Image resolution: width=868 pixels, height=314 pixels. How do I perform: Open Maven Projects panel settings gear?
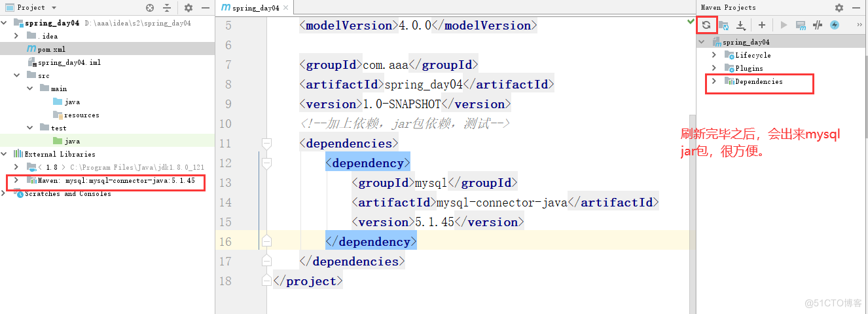point(839,8)
